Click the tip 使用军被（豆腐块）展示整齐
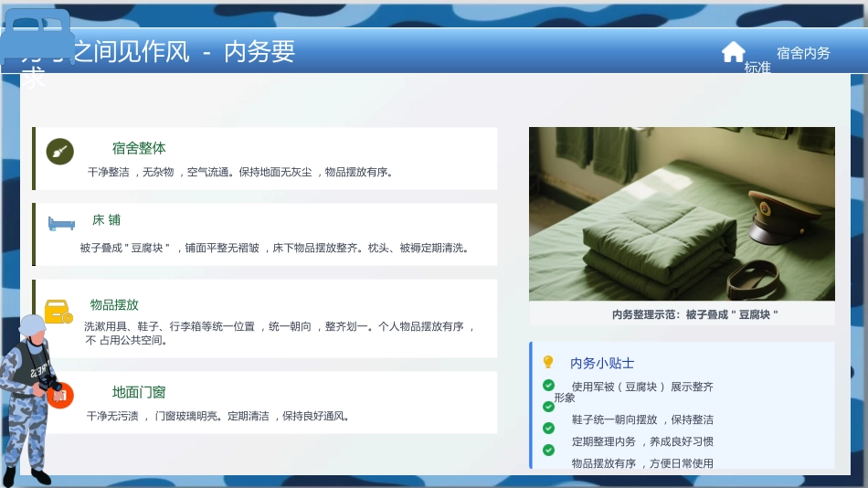The width and height of the screenshot is (868, 488). [642, 387]
